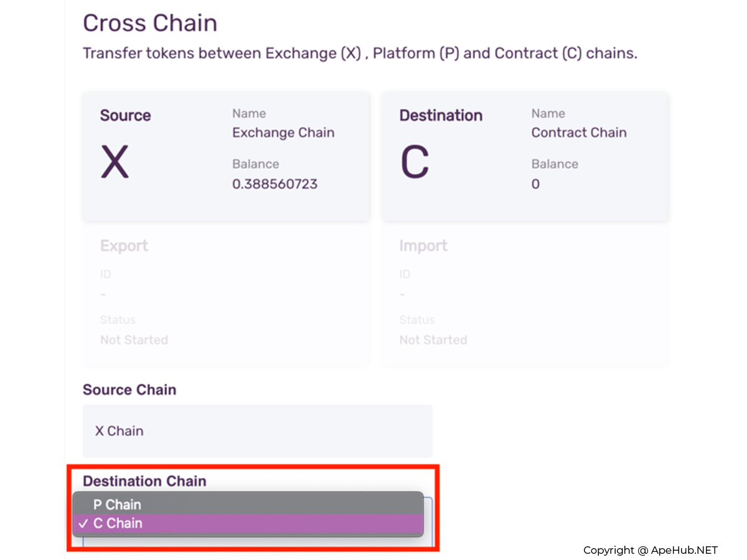The height and width of the screenshot is (560, 747).
Task: Click the Source card heading
Action: click(x=125, y=116)
